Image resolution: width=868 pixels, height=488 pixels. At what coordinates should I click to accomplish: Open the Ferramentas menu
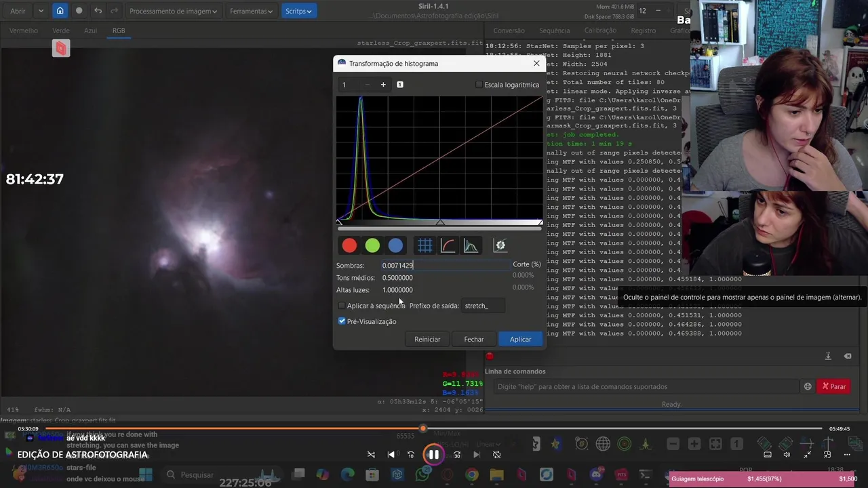pyautogui.click(x=251, y=11)
